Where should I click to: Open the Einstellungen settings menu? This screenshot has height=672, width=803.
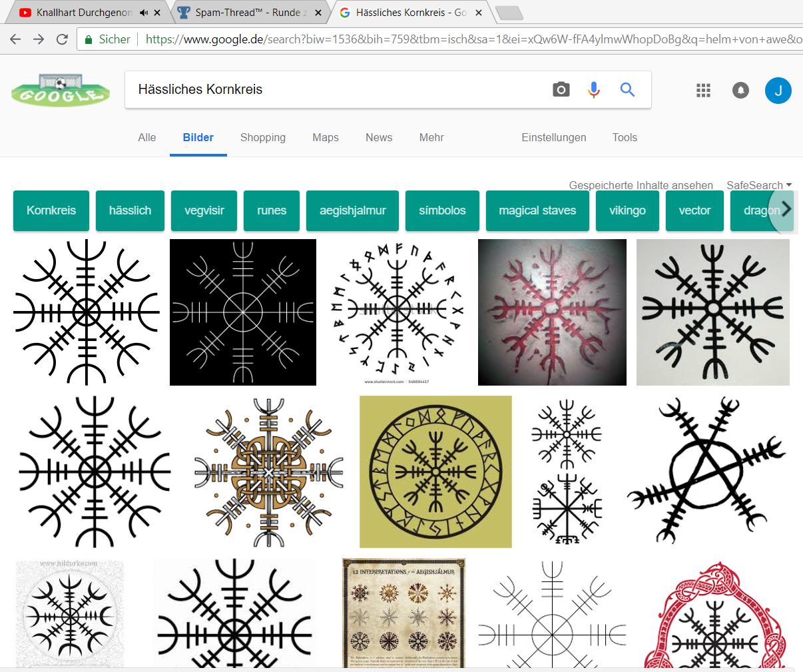(553, 137)
